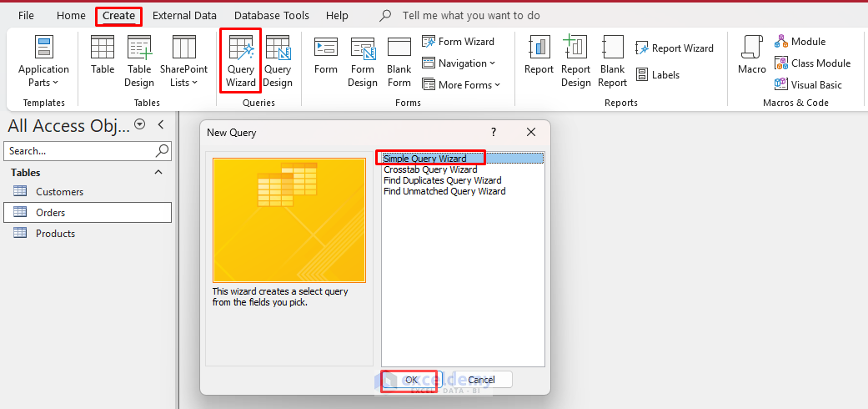Select the Orders table
The width and height of the screenshot is (868, 409).
pyautogui.click(x=88, y=212)
